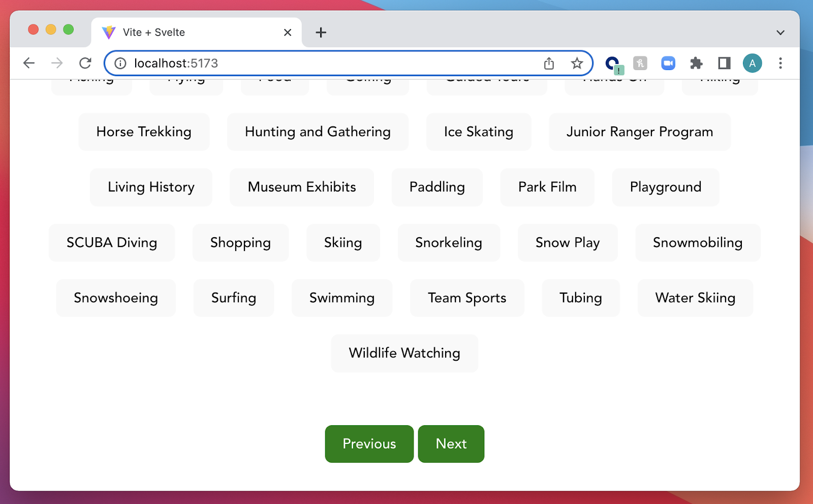Image resolution: width=813 pixels, height=504 pixels.
Task: View site information icon in address bar
Action: click(120, 64)
